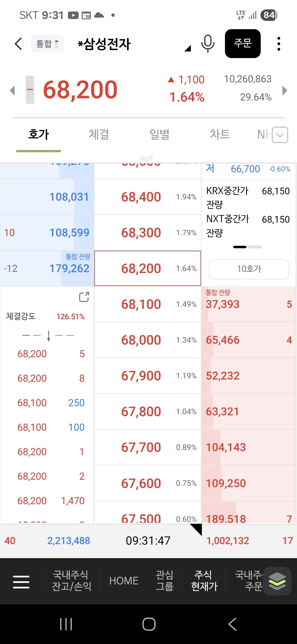Tap the back arrow at top left
This screenshot has width=297, height=644.
pos(18,44)
